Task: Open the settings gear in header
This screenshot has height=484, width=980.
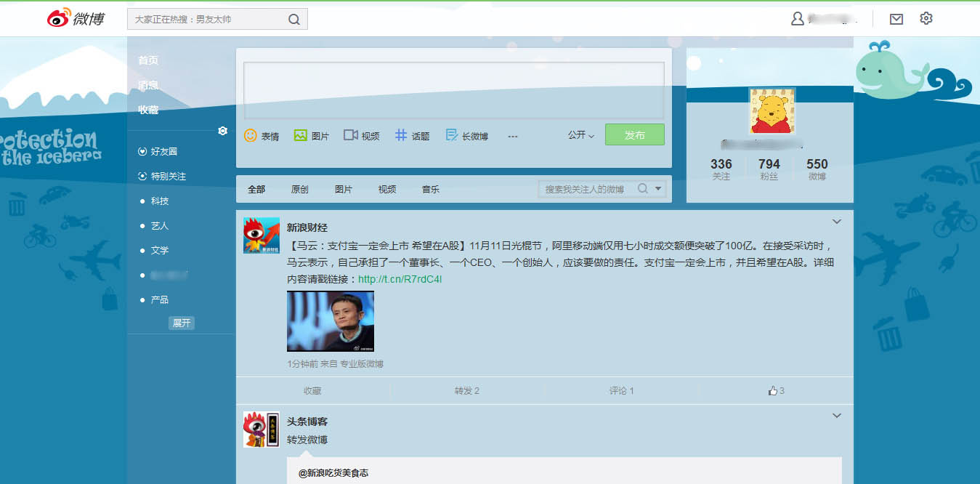Action: pyautogui.click(x=926, y=19)
